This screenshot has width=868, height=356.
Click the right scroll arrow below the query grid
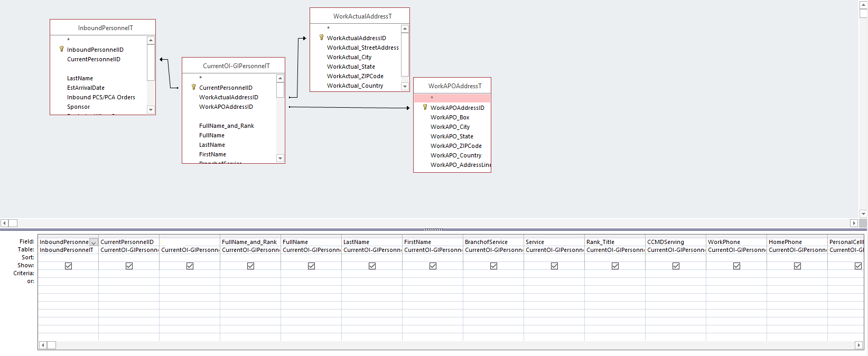858,345
